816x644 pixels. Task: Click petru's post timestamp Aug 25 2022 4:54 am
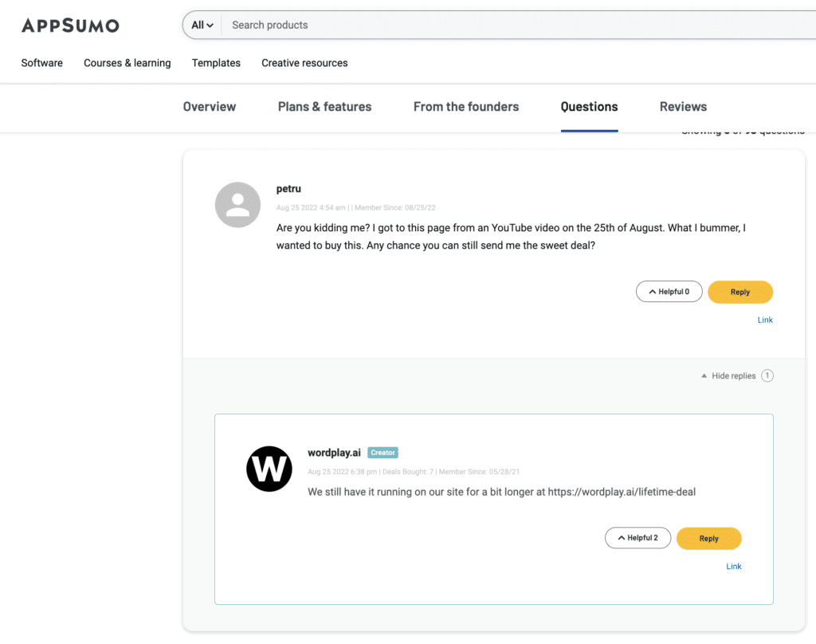tap(311, 207)
